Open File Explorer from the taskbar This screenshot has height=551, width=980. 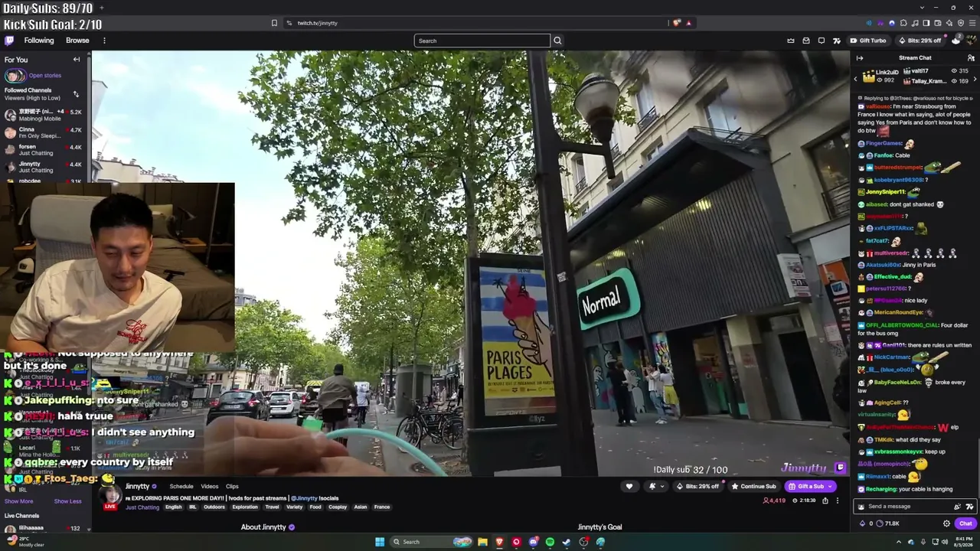pyautogui.click(x=482, y=542)
